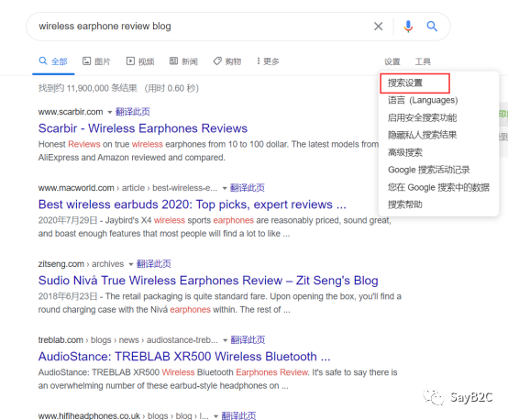Viewport: 508px width, 420px height.
Task: Expand dropdown arrow beside macworld.com URL
Action: pos(224,188)
